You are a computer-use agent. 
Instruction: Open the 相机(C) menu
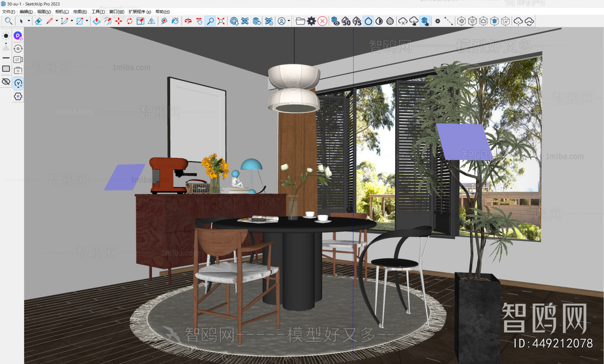[x=62, y=12]
